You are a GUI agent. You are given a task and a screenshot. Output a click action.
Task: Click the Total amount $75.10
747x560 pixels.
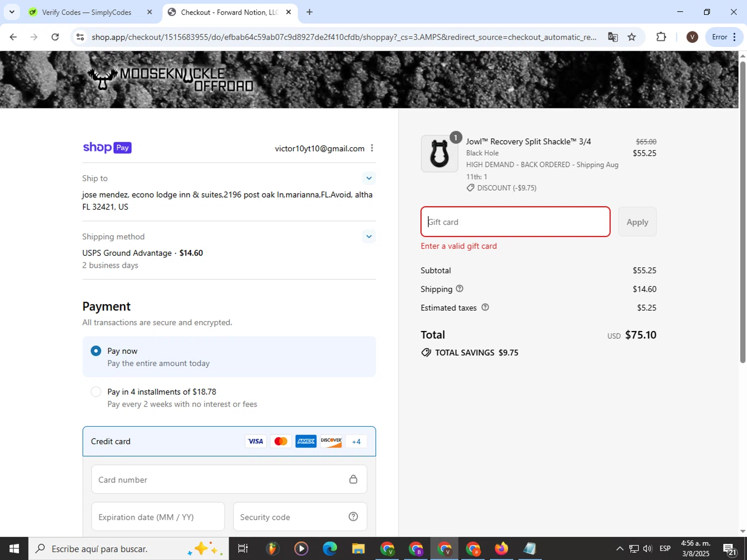pos(640,335)
